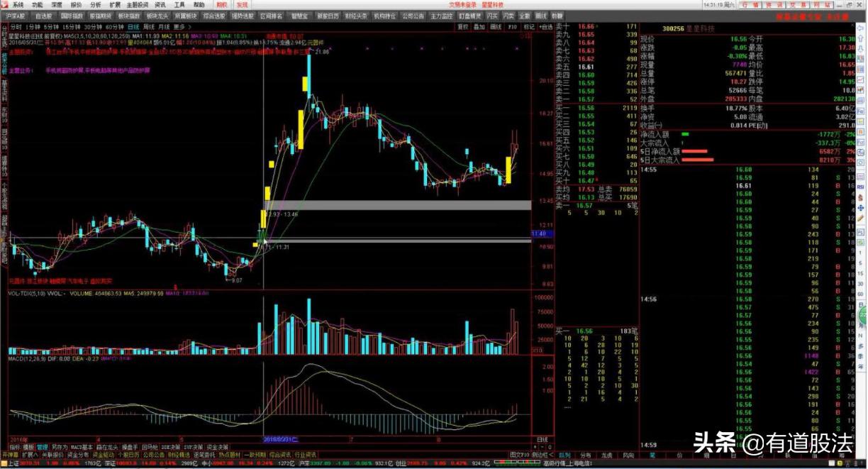The height and width of the screenshot is (469, 868).
Task: Select the 月线 period tab
Action: click(165, 26)
